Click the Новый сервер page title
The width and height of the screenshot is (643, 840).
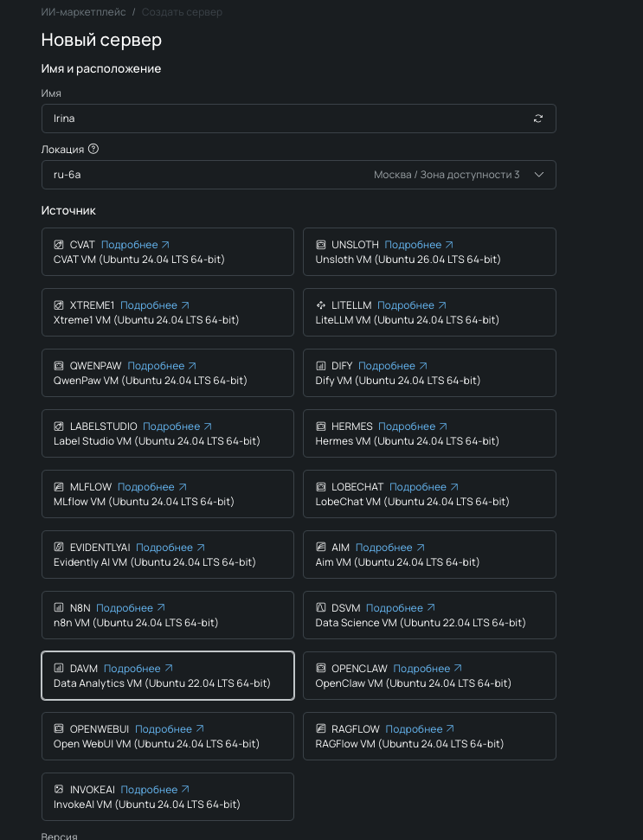pyautogui.click(x=101, y=40)
